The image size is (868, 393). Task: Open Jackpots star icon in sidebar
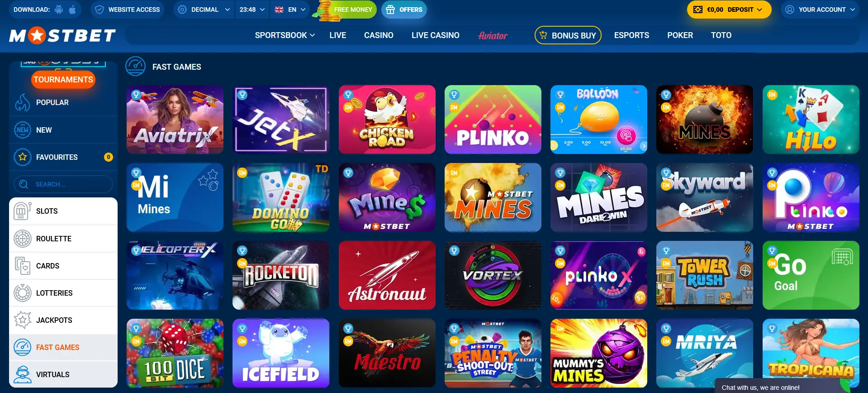[x=22, y=320]
